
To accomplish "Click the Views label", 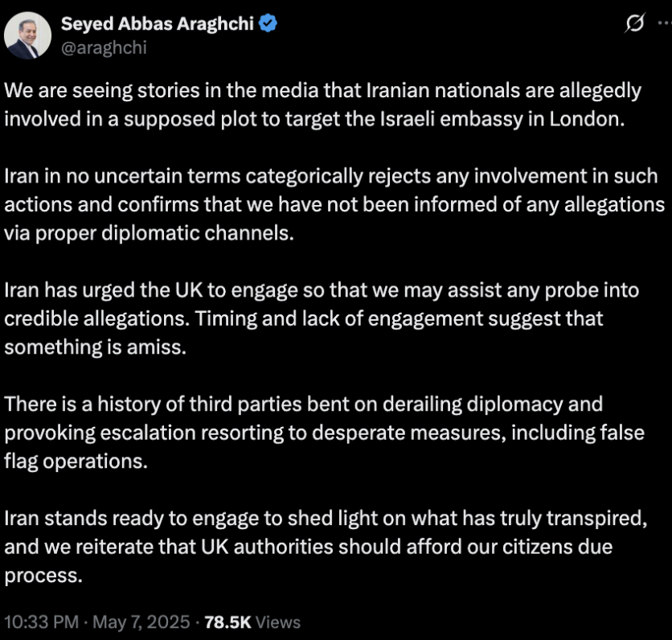I will [277, 622].
